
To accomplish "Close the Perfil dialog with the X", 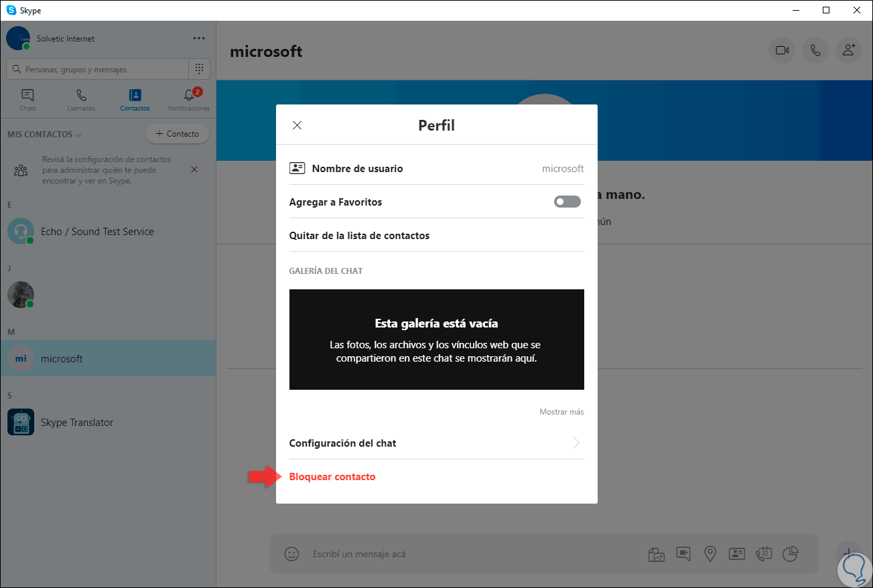I will (297, 125).
